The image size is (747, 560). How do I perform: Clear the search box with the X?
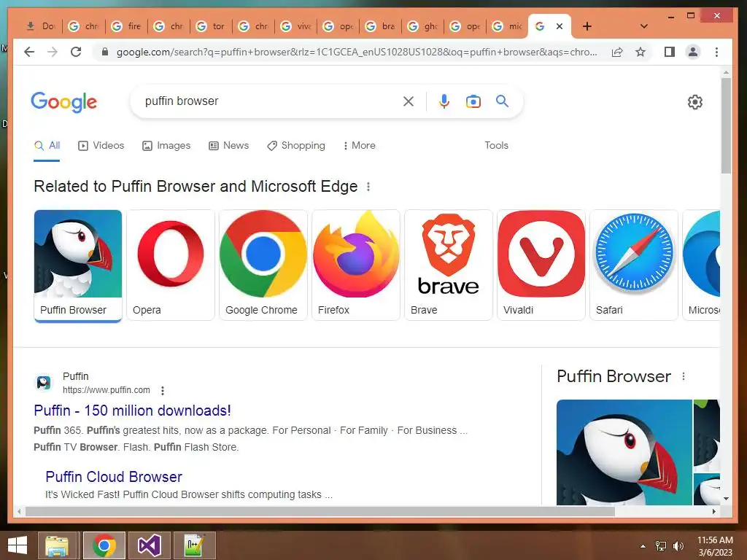[409, 101]
